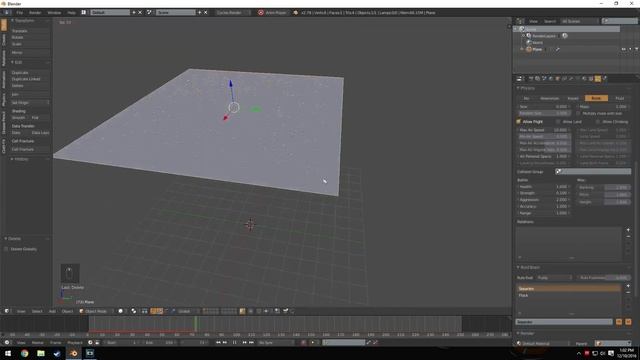Click the Delete button in tool shelf

coord(30,86)
